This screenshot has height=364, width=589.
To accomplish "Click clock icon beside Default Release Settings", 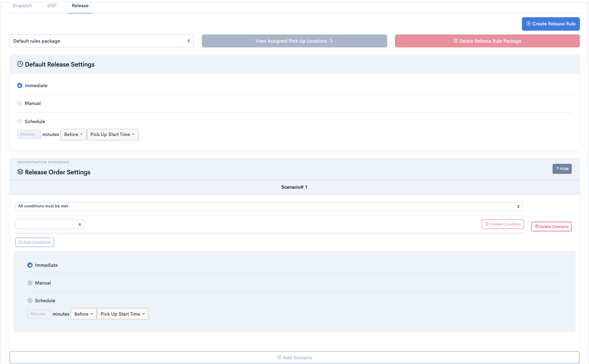I will click(x=20, y=64).
